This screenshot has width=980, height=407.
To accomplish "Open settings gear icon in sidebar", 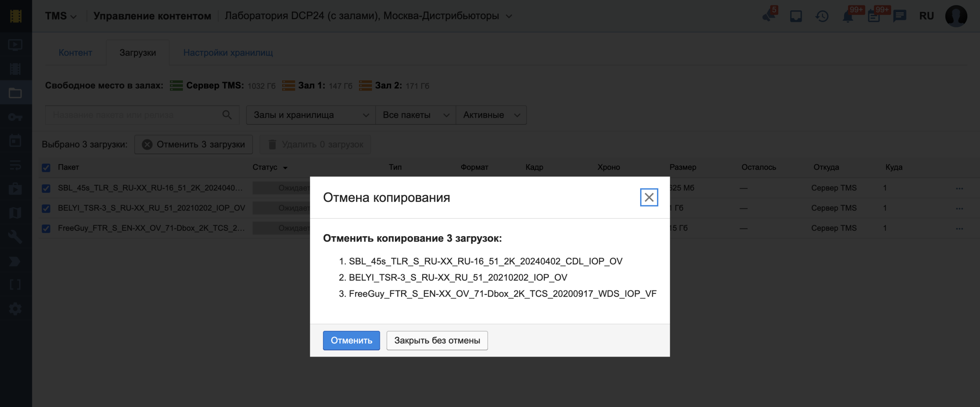I will tap(15, 309).
